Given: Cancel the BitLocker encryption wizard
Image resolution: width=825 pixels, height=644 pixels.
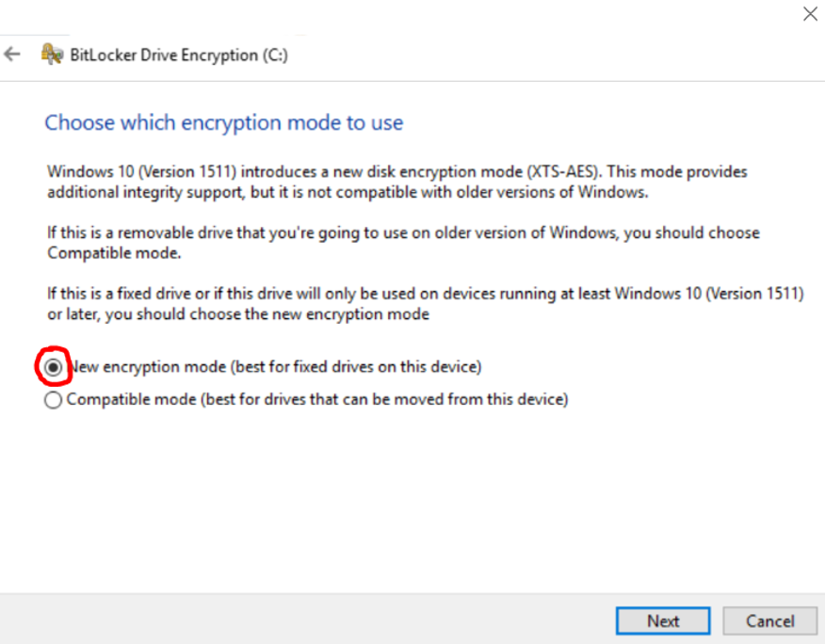Looking at the screenshot, I should 770,620.
